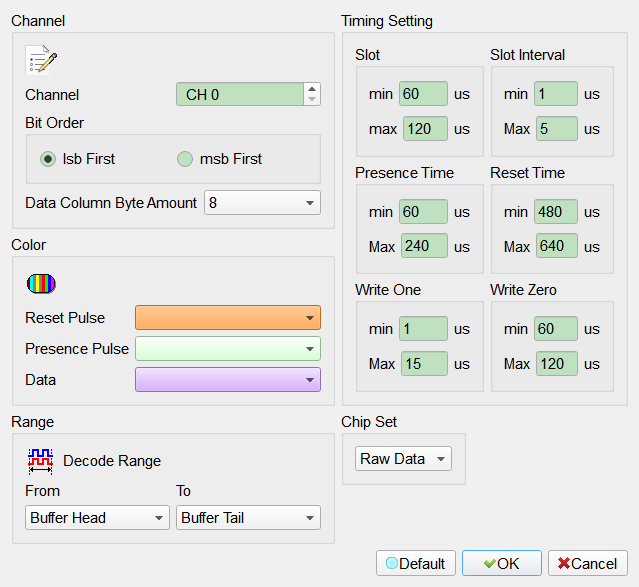Click the Decode Range waveform icon
Screen dimensions: 639x587
coord(40,461)
